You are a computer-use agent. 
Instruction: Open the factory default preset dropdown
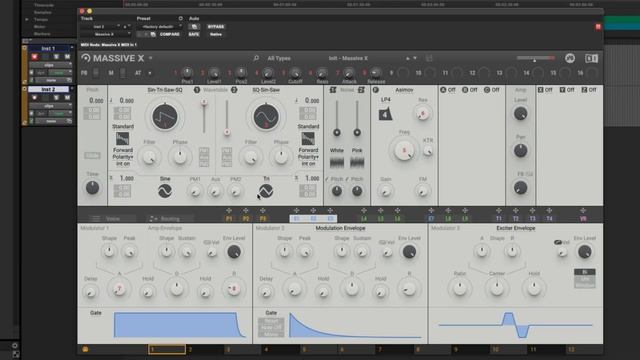(160, 27)
